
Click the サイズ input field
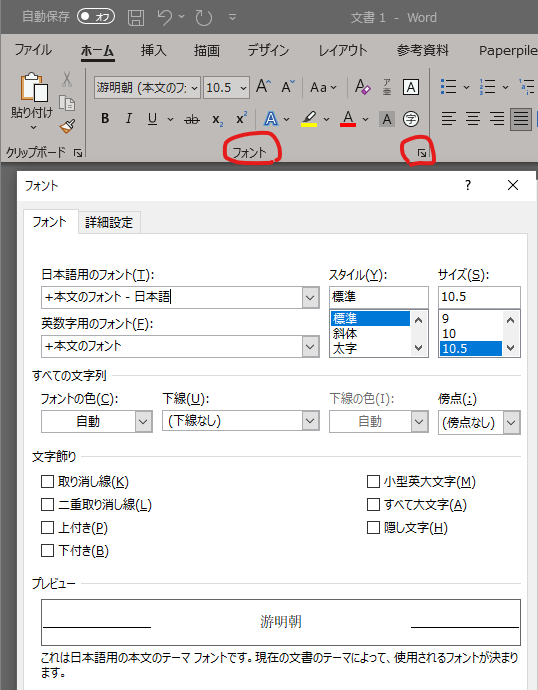click(x=479, y=297)
